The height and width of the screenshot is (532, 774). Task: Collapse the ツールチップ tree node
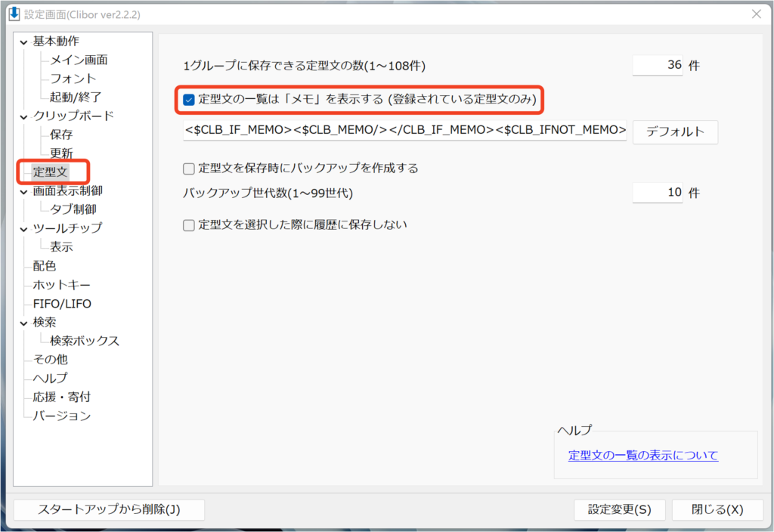pos(23,228)
